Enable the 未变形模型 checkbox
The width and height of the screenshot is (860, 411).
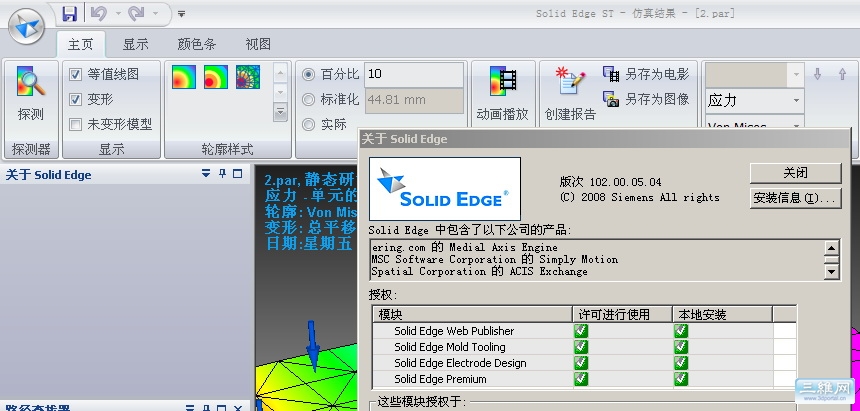(x=76, y=125)
